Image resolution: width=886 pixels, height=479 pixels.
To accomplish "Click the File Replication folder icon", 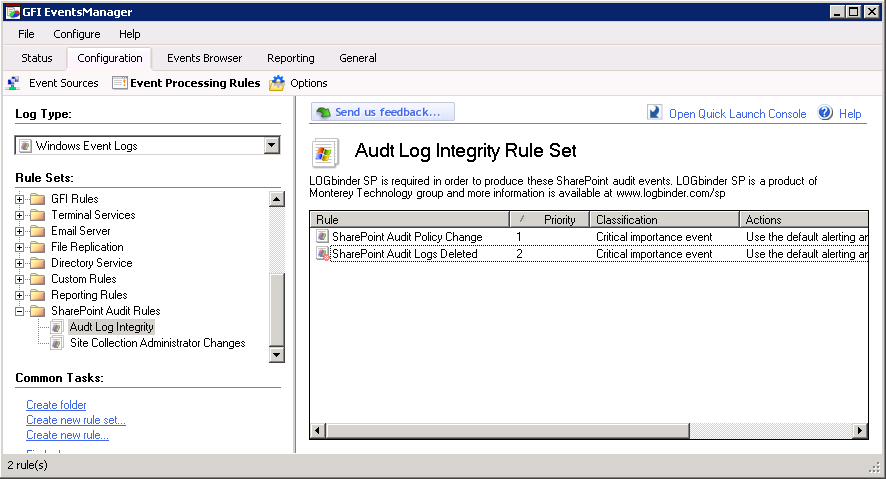I will 37,247.
